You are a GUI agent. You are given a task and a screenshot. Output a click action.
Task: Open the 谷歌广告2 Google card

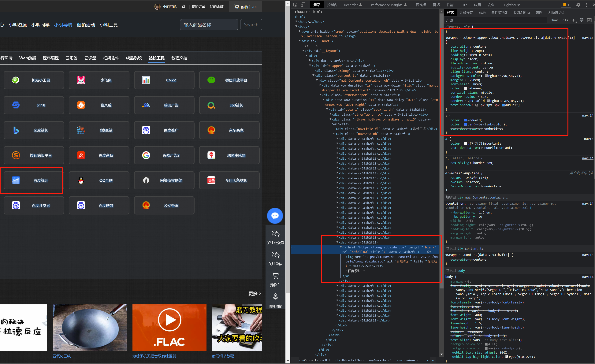(164, 155)
